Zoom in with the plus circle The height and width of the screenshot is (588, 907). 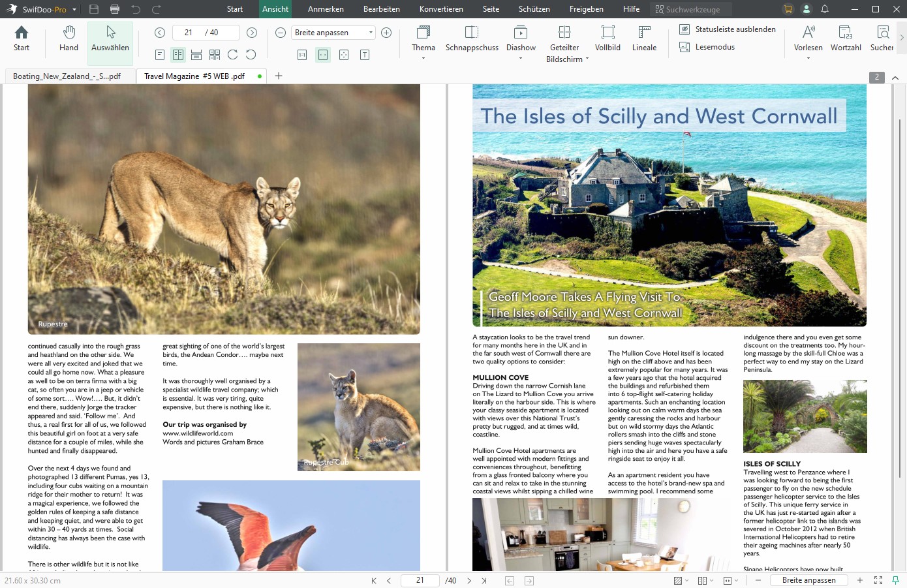coord(386,33)
